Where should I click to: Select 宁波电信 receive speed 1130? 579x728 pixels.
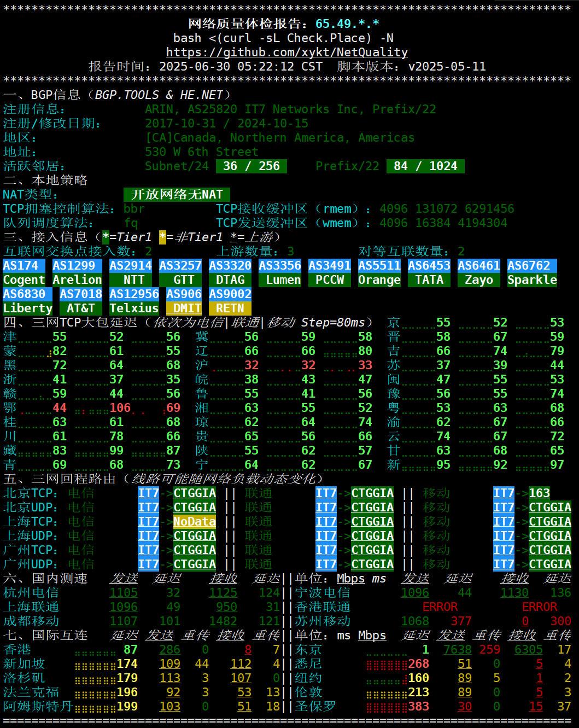click(x=514, y=593)
